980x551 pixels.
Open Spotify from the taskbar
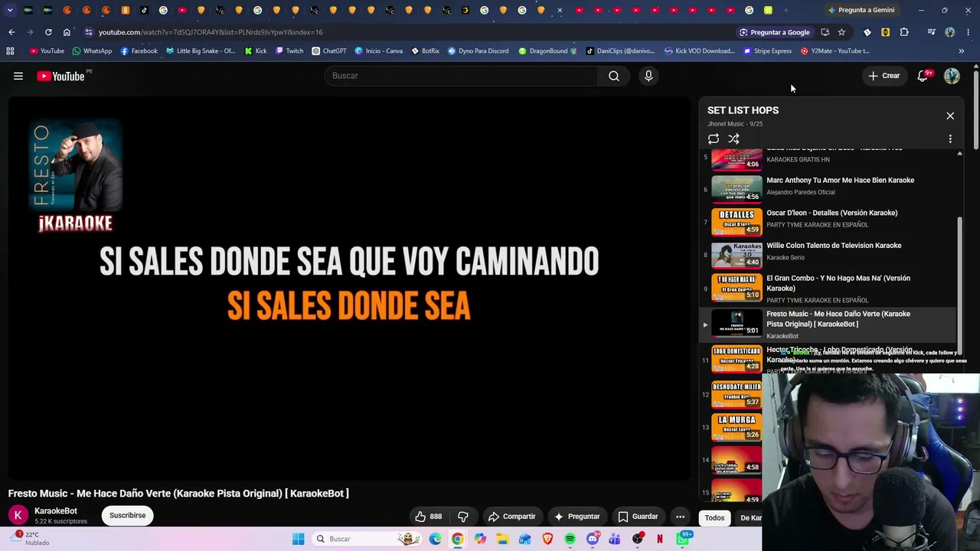pyautogui.click(x=570, y=539)
